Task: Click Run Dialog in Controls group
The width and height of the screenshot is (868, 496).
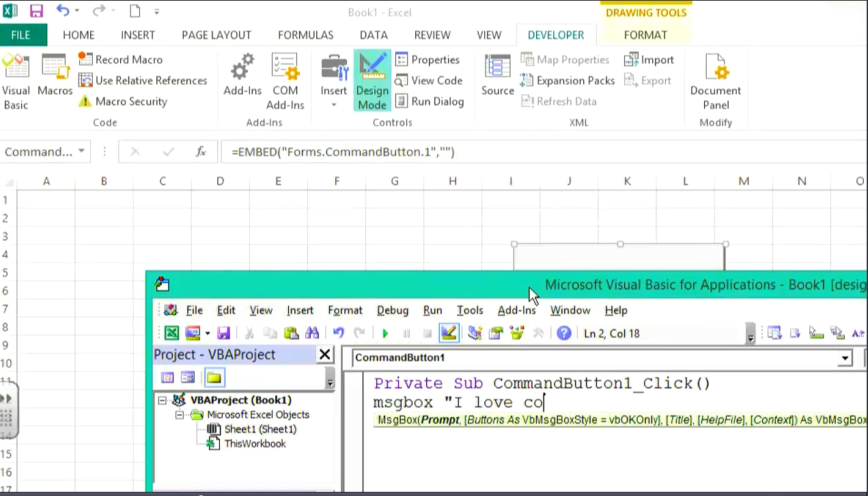Action: [430, 101]
